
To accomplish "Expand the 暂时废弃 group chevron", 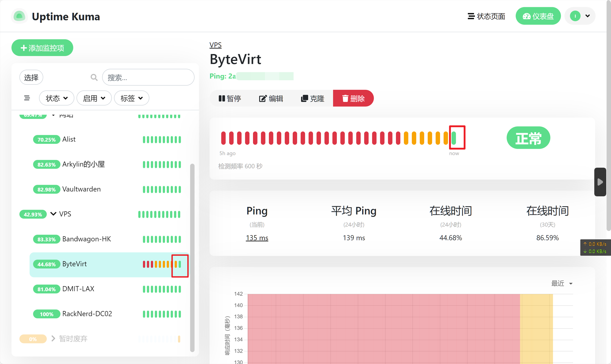I will [53, 338].
